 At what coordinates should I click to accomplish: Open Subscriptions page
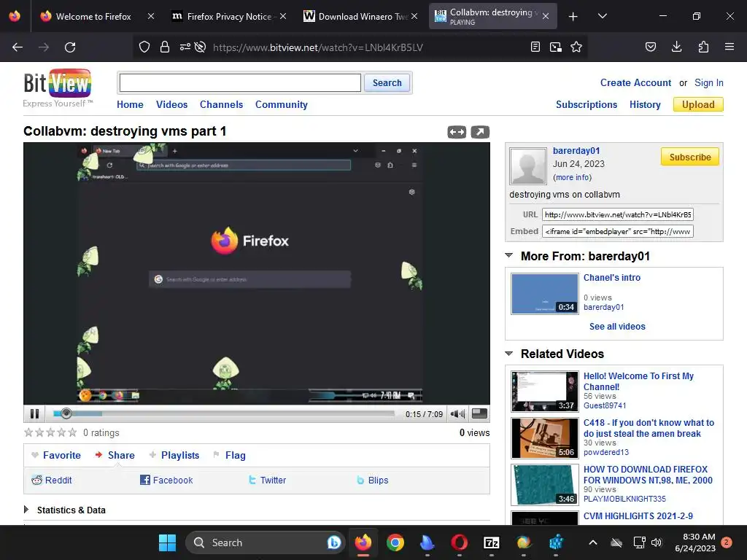click(x=587, y=104)
